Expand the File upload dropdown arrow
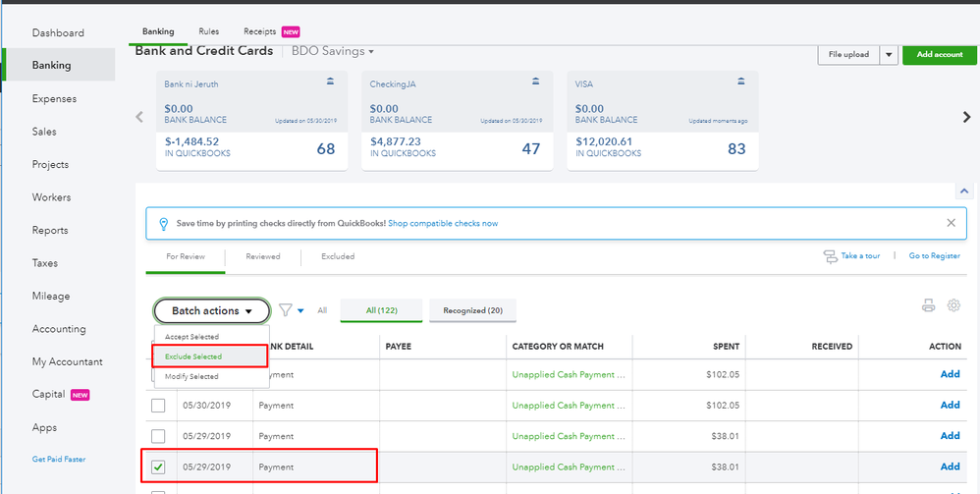This screenshot has height=494, width=980. point(888,55)
